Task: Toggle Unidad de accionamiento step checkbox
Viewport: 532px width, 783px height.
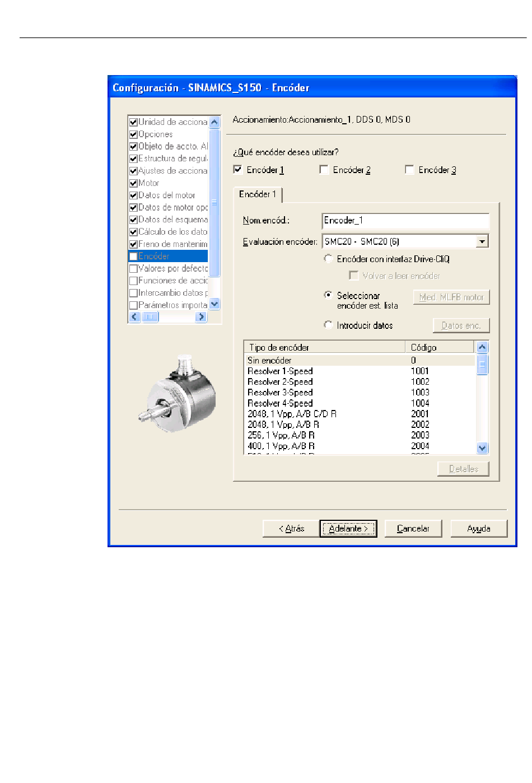Action: point(133,122)
